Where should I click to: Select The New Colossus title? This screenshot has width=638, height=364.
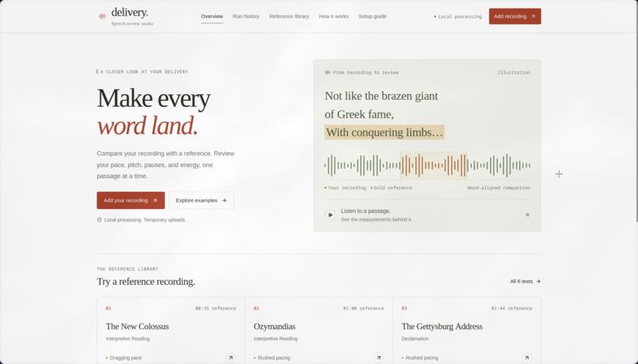tap(137, 327)
